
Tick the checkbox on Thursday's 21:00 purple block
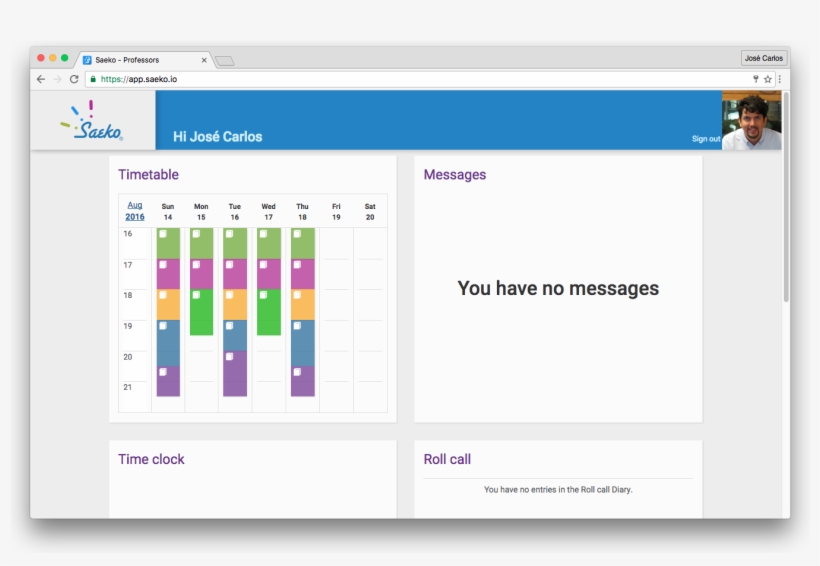297,372
